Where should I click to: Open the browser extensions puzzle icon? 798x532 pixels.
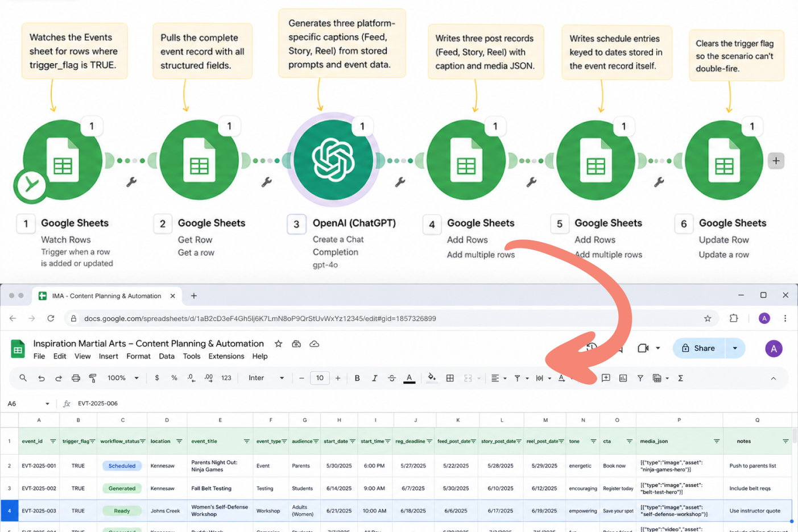tap(734, 318)
